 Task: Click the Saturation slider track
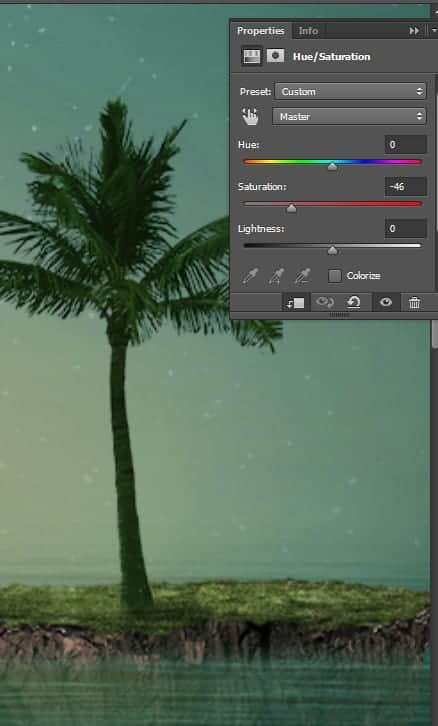tap(332, 204)
